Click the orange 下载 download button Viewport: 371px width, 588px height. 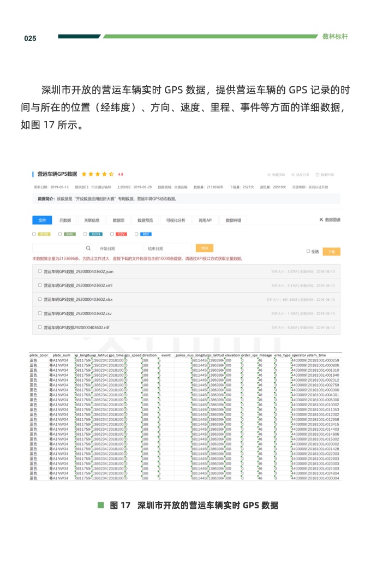[x=331, y=252]
